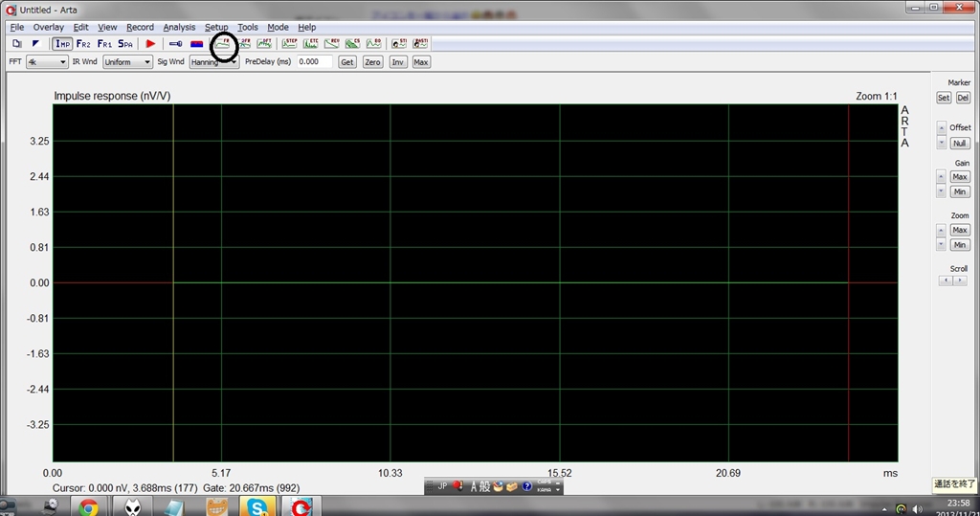
Task: Open the Analysis menu
Action: [179, 28]
